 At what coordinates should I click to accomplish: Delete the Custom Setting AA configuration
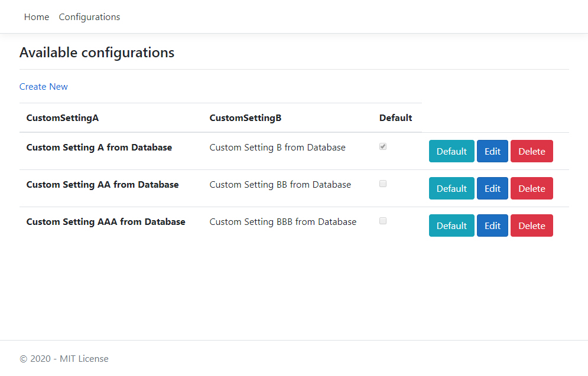pos(531,188)
